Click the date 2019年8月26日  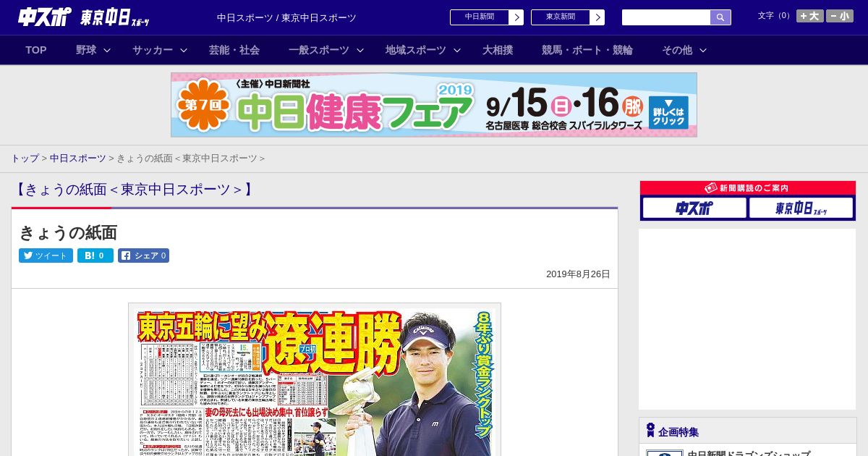(x=578, y=274)
